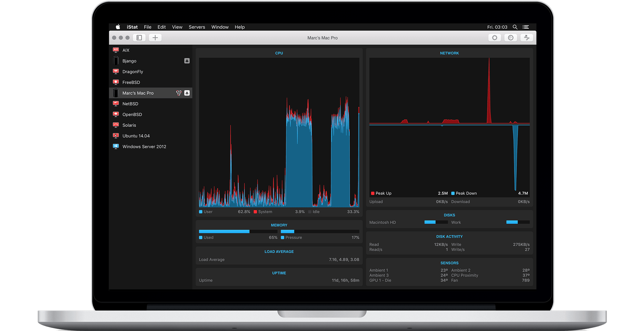Click the route arrow toolbar icon

[527, 38]
